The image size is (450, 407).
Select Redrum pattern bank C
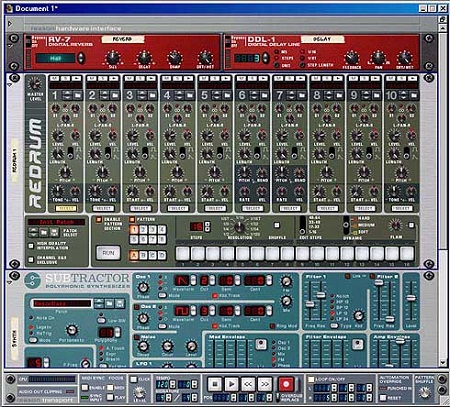pos(153,255)
